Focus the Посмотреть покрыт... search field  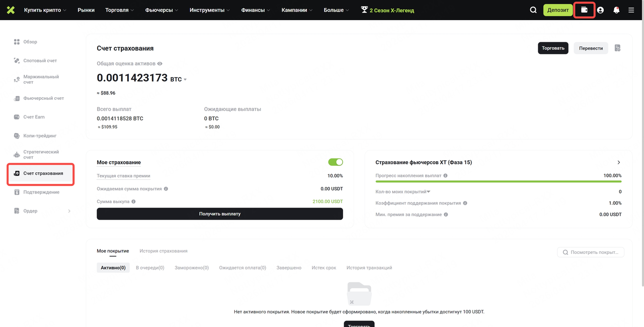[x=591, y=252]
